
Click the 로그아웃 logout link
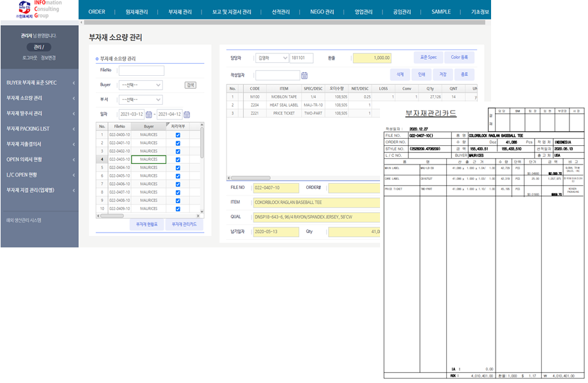click(30, 58)
